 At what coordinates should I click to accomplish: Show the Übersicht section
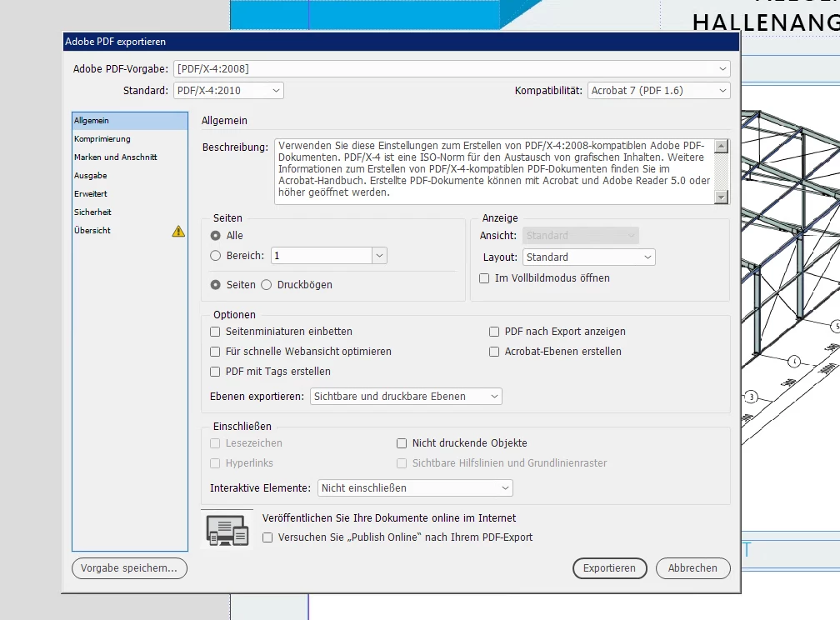click(x=130, y=230)
